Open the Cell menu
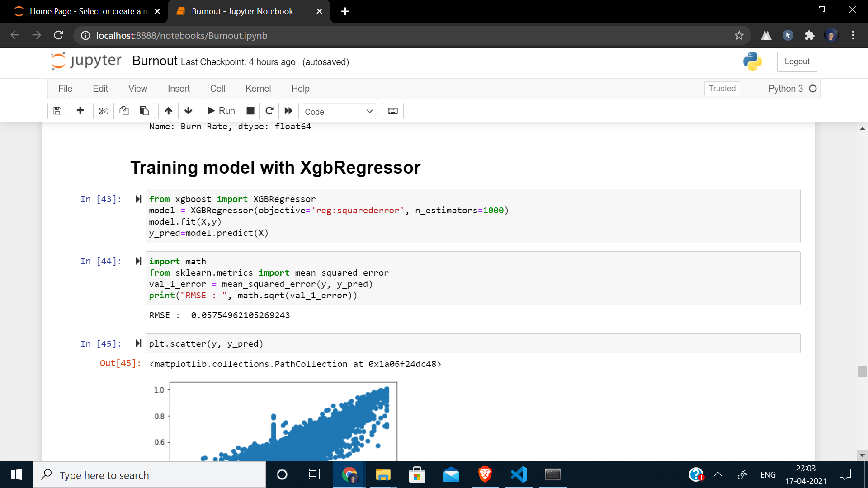This screenshot has height=488, width=868. point(217,89)
